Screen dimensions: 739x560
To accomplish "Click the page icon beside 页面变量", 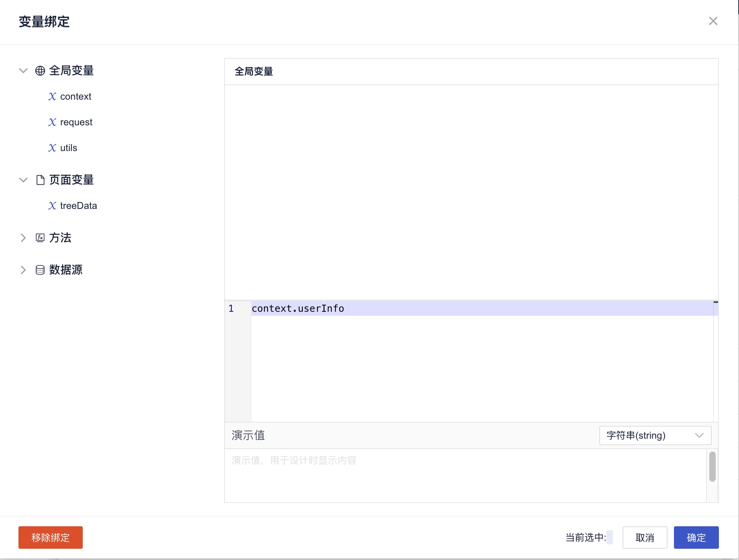I will 40,180.
